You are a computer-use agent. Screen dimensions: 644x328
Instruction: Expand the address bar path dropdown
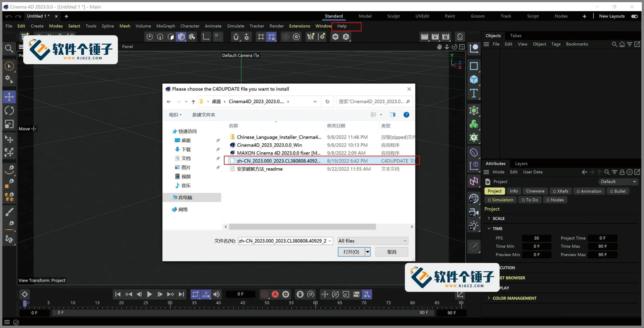pos(315,101)
